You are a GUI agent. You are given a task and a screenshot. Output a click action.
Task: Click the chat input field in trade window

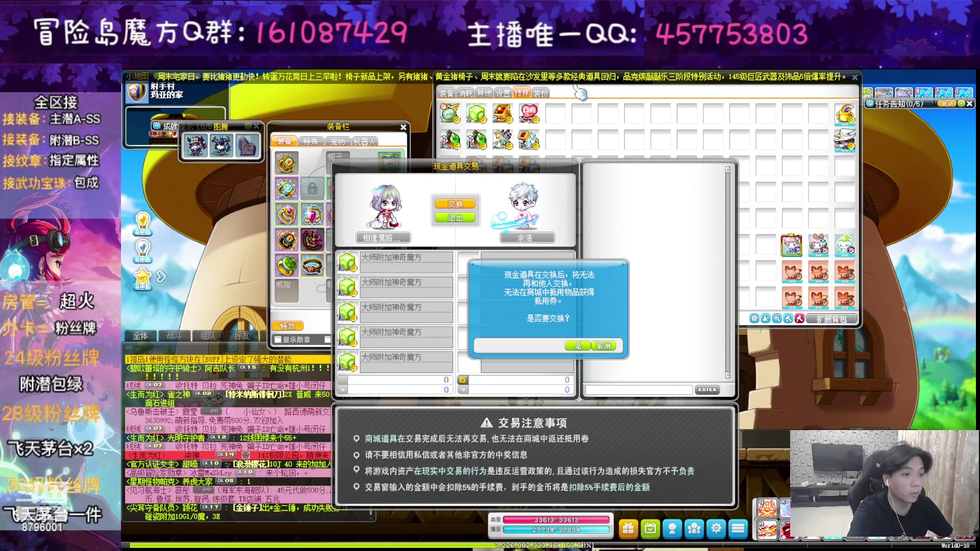pyautogui.click(x=639, y=390)
